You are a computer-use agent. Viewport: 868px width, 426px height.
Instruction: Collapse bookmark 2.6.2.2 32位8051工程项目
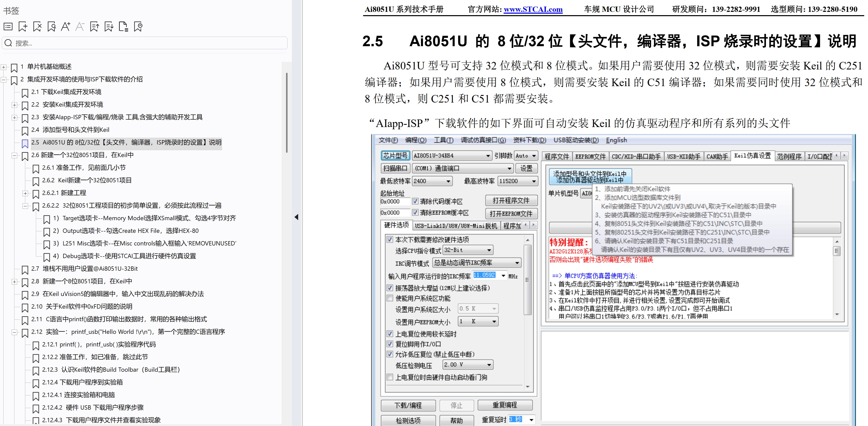[x=25, y=206]
